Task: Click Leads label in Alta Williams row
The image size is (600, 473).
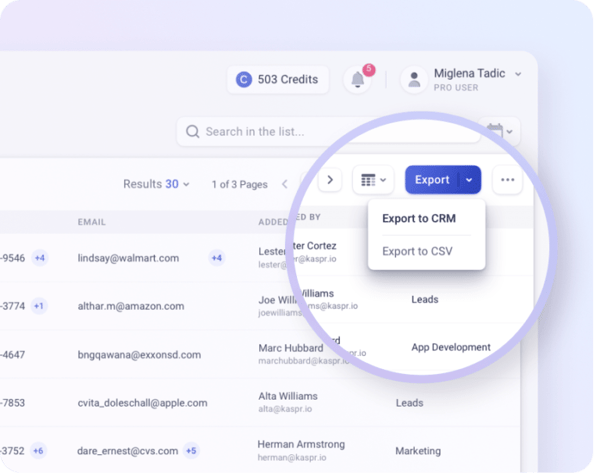Action: pyautogui.click(x=409, y=403)
